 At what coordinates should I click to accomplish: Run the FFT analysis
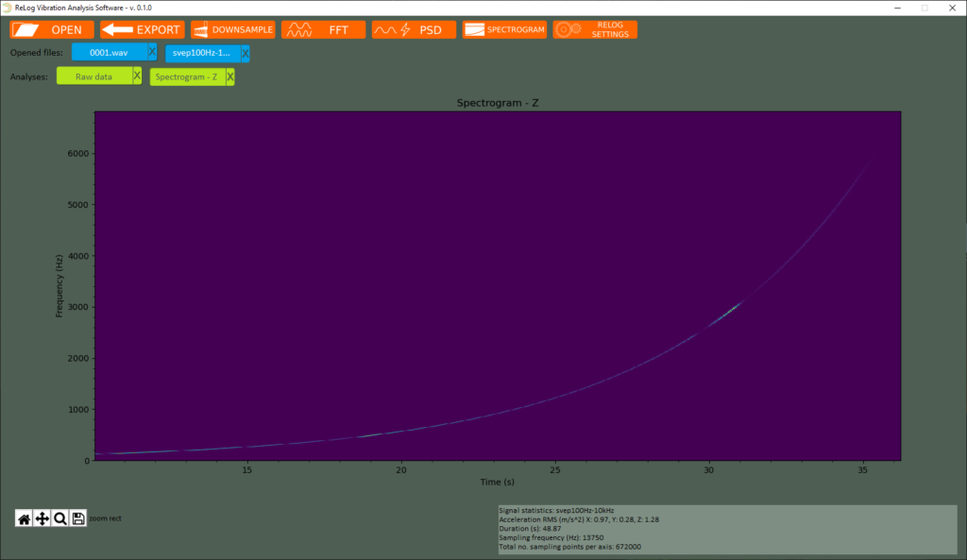[x=323, y=29]
